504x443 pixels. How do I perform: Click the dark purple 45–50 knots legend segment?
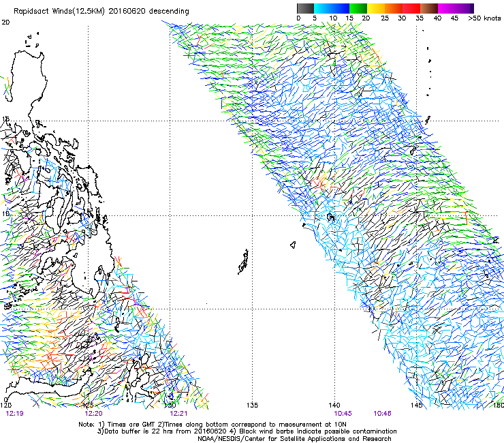click(464, 8)
